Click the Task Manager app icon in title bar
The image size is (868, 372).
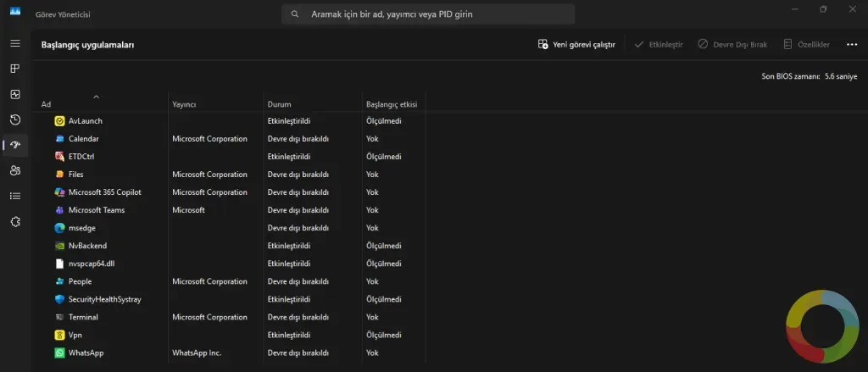pos(15,10)
